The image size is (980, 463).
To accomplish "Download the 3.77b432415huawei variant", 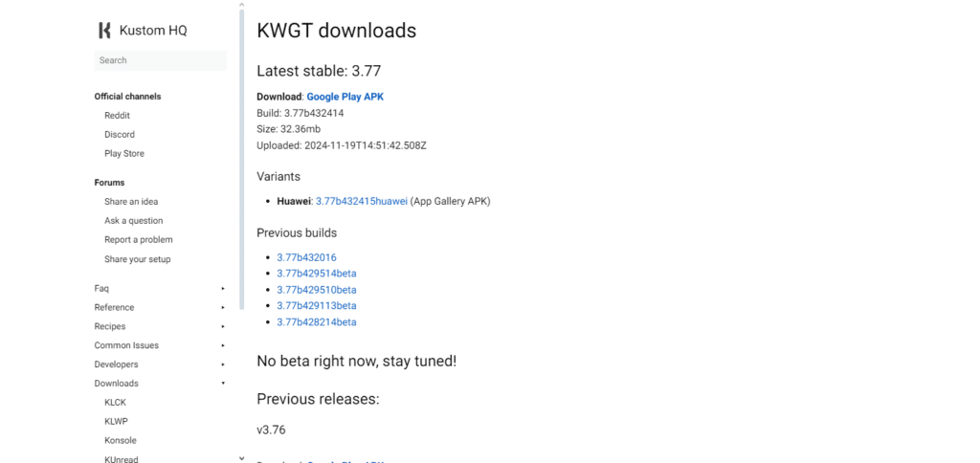I will click(361, 201).
